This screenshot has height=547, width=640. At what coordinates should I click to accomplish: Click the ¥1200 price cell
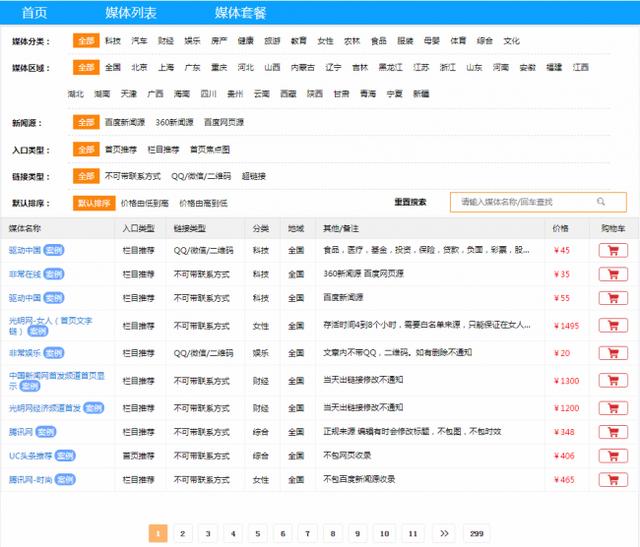tap(567, 408)
